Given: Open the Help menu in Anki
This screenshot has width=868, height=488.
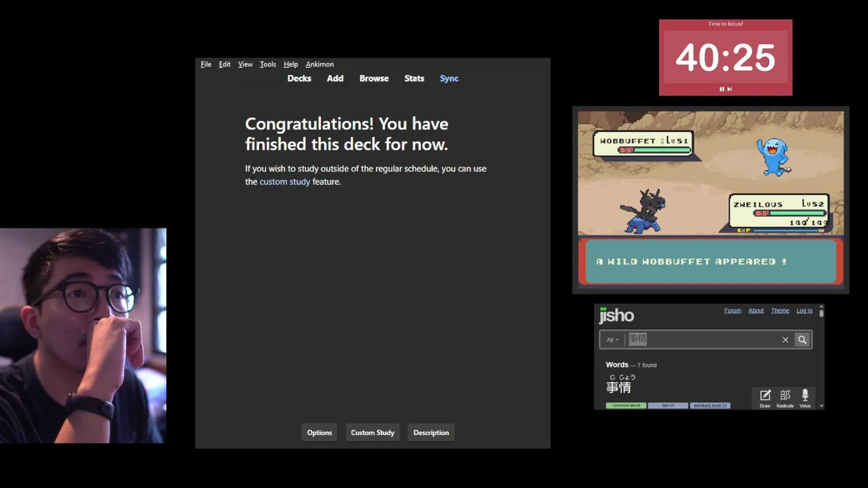Looking at the screenshot, I should [x=291, y=64].
